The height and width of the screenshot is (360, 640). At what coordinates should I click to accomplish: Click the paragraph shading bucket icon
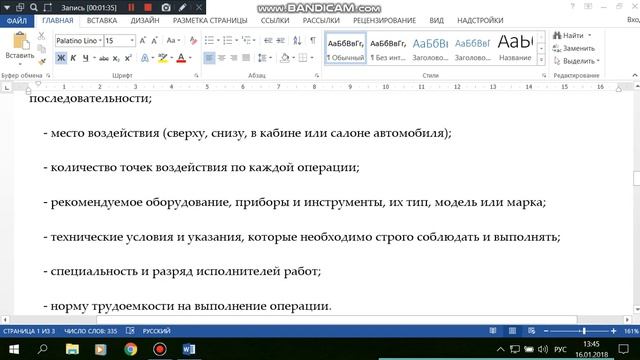(x=284, y=58)
